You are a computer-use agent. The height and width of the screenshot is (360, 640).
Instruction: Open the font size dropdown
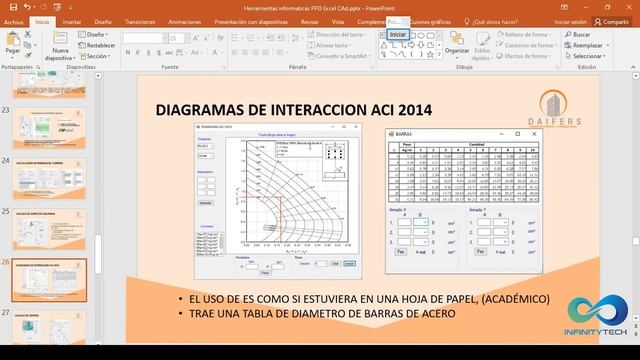[x=187, y=38]
